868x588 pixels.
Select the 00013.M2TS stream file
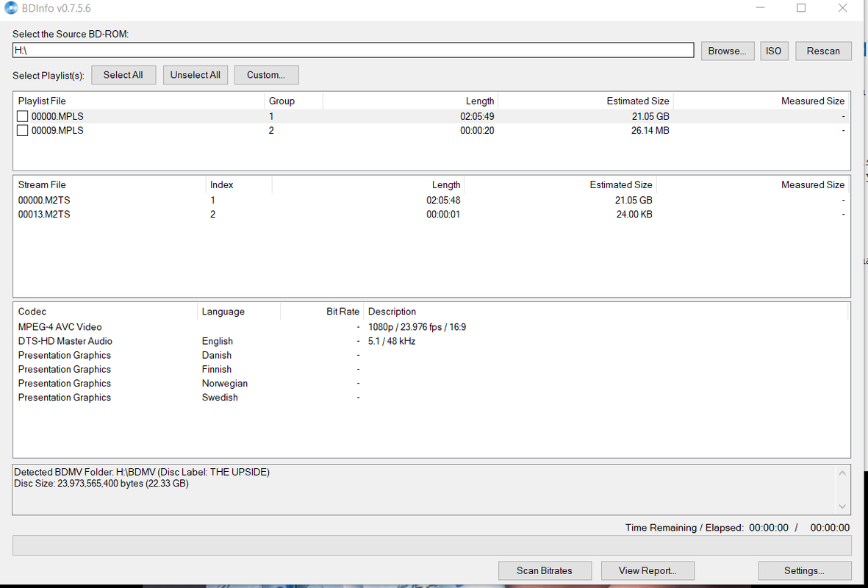click(431, 215)
